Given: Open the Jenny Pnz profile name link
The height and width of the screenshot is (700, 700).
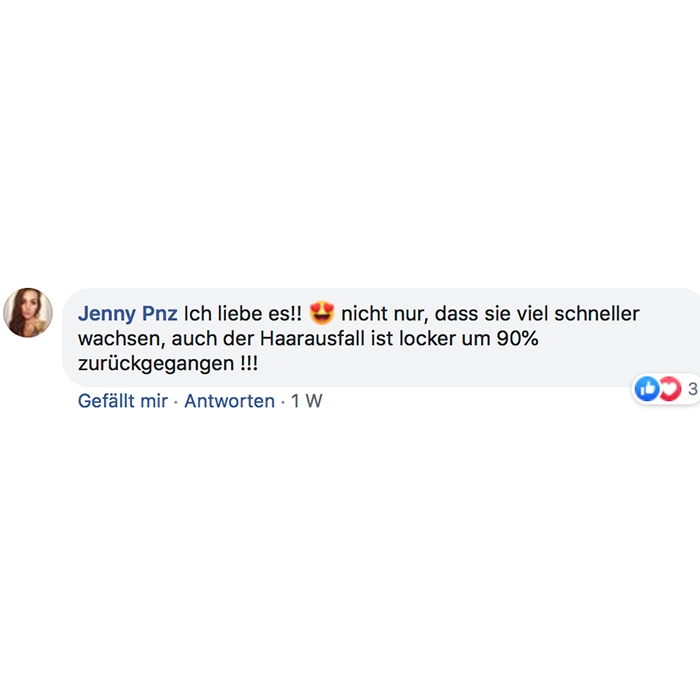Looking at the screenshot, I should (128, 313).
